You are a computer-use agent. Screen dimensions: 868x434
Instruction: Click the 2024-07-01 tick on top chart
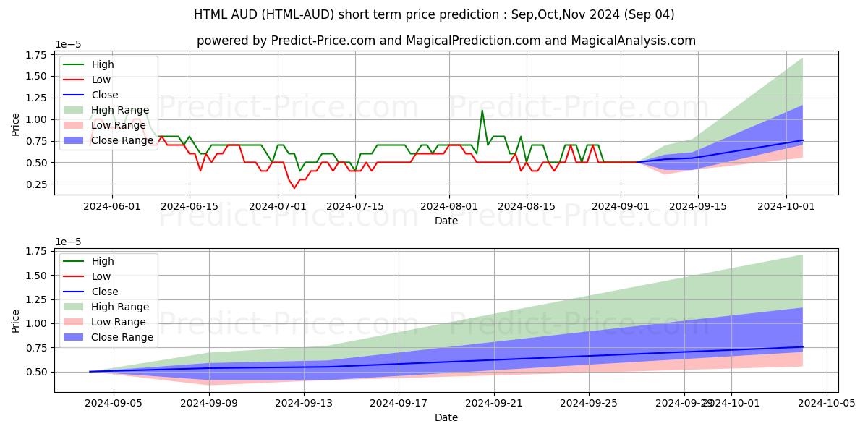(278, 206)
